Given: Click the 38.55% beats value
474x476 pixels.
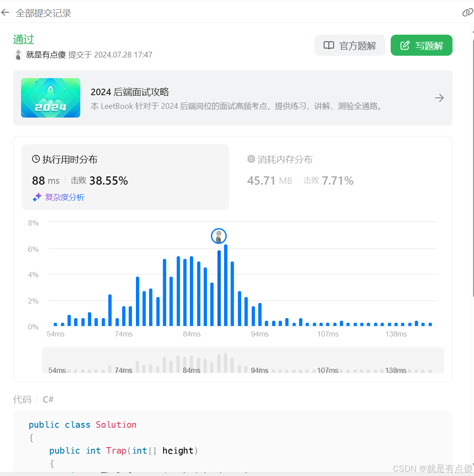Looking at the screenshot, I should [109, 181].
